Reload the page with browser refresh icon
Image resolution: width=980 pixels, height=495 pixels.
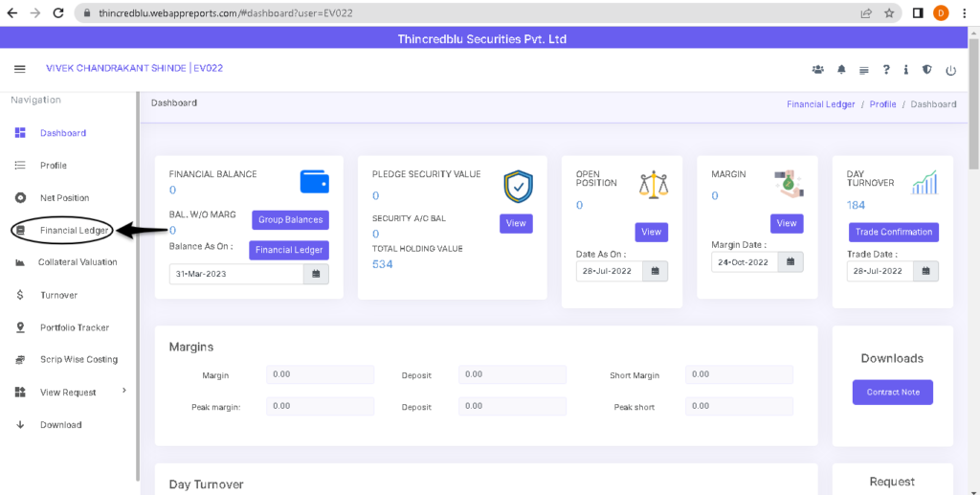pos(58,12)
